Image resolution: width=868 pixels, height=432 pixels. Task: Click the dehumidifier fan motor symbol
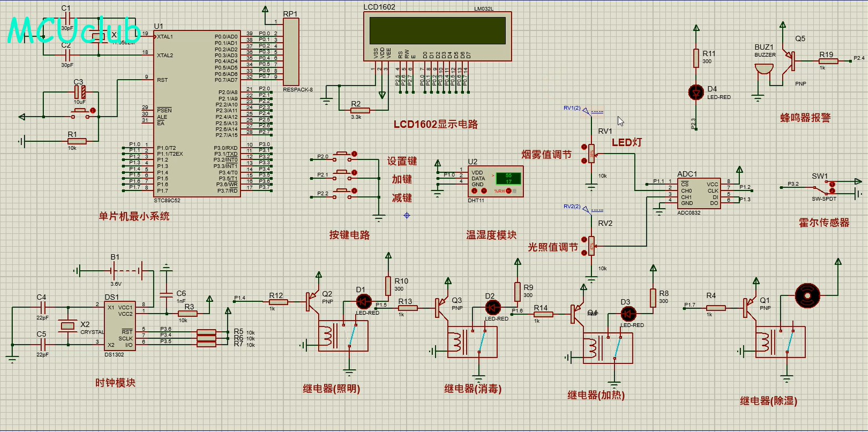pyautogui.click(x=806, y=296)
